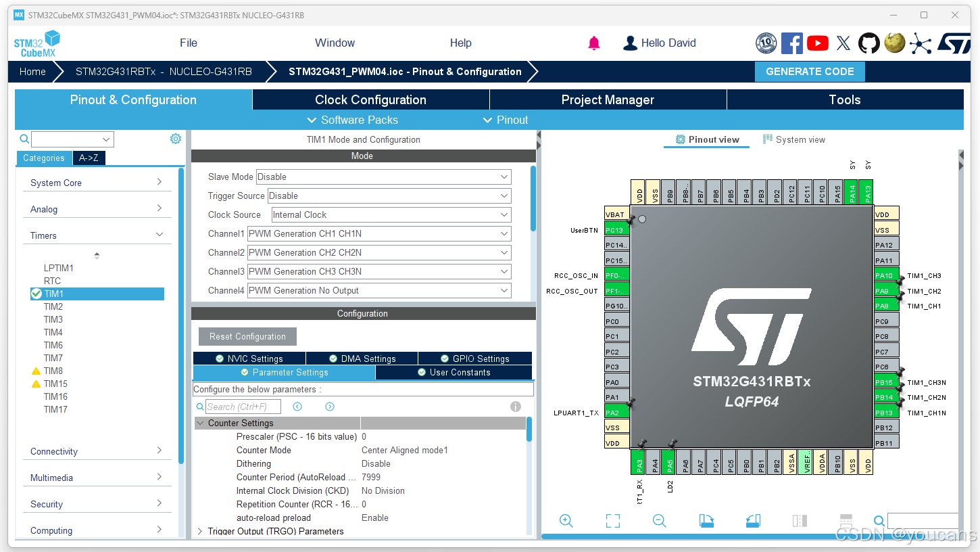Viewport: 980px width, 552px height.
Task: Open NVIC Settings tab
Action: click(x=249, y=359)
